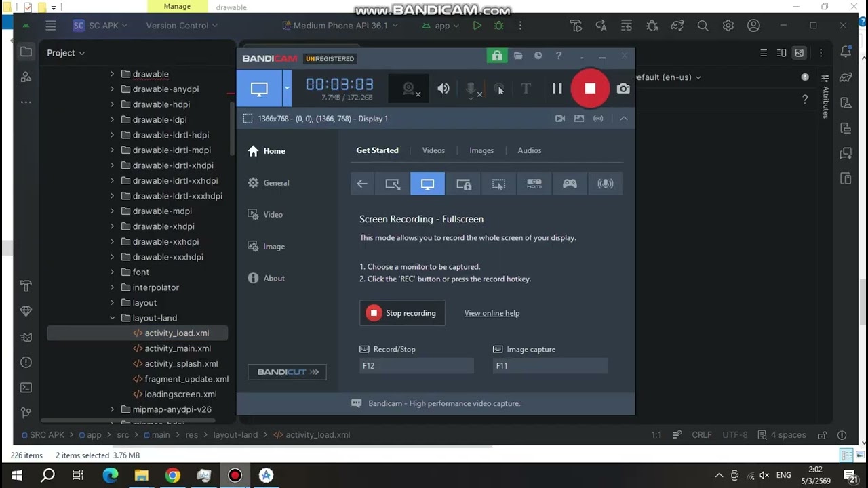Switch to the Images tab
This screenshot has width=868, height=488.
pyautogui.click(x=481, y=150)
